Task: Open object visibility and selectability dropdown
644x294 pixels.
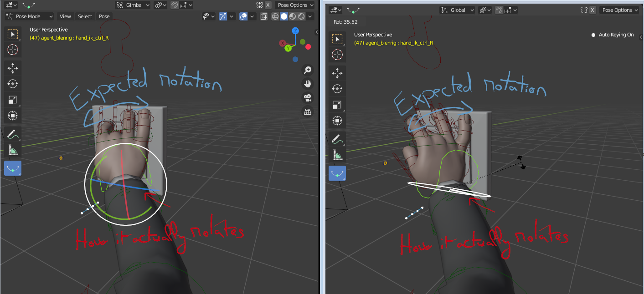Action: point(209,16)
